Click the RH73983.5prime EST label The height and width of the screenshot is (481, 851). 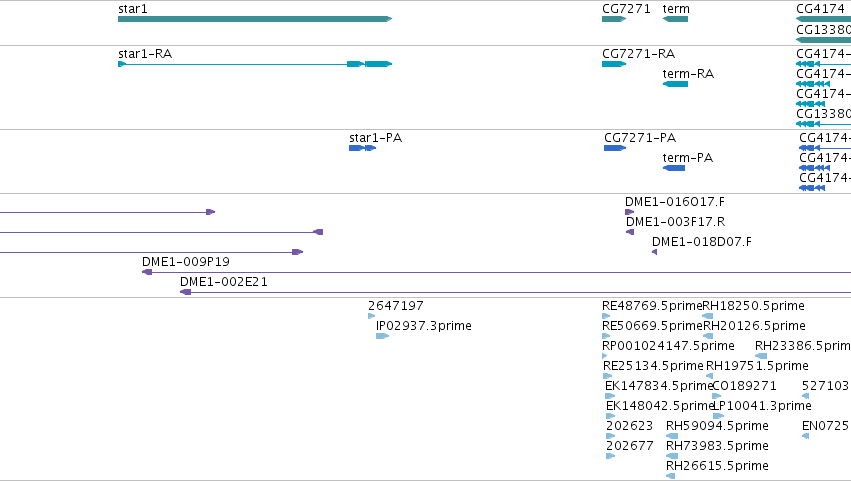click(x=717, y=447)
